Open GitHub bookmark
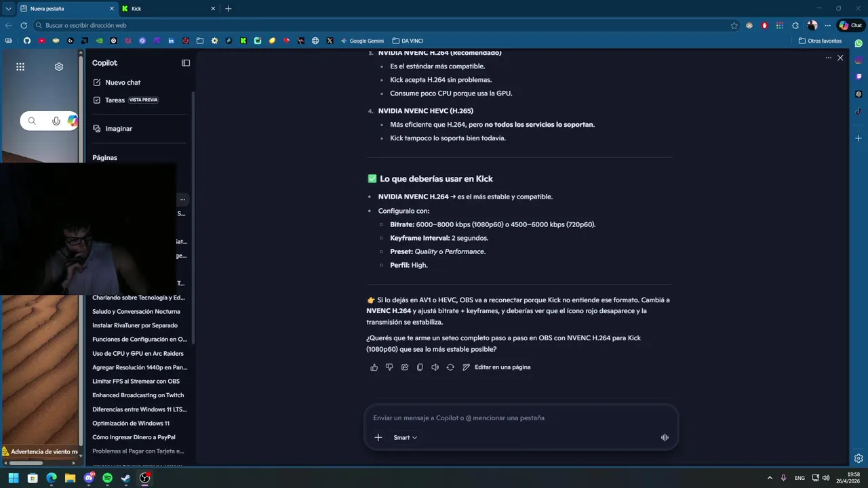Screen dimensions: 868x488 point(27,41)
